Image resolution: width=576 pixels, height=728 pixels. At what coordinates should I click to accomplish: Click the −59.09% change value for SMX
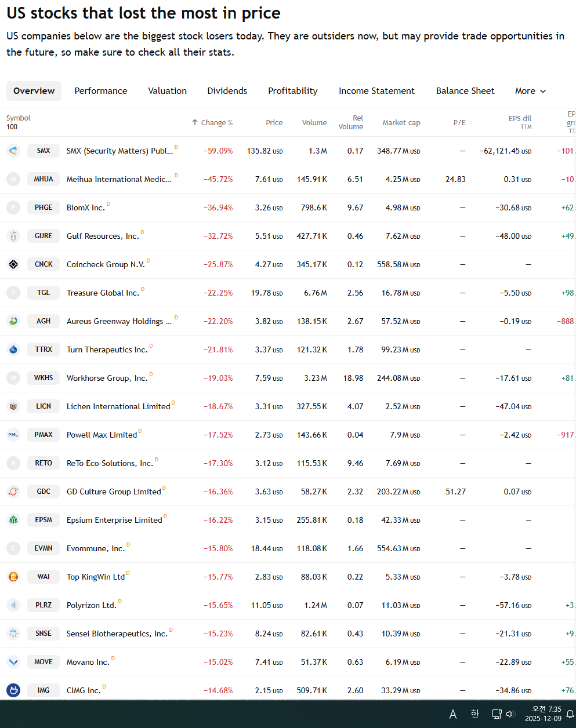point(218,151)
